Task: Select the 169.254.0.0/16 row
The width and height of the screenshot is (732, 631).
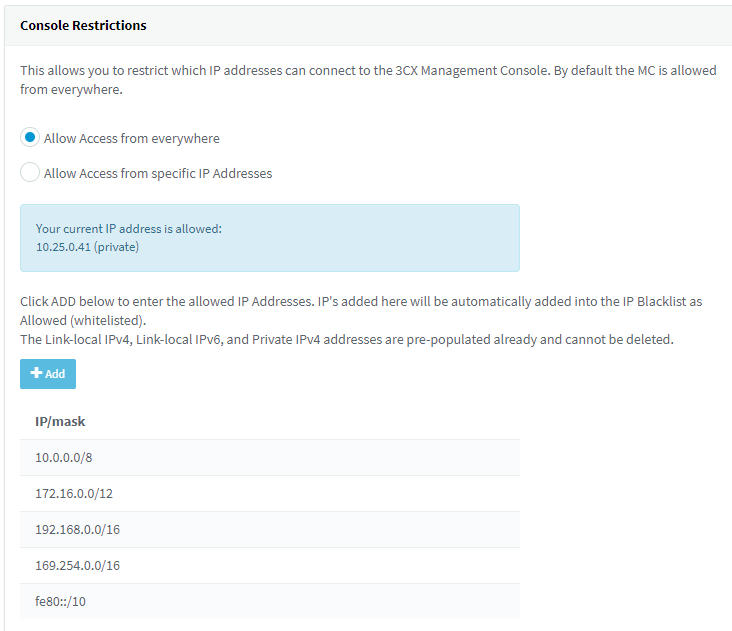Action: (x=270, y=565)
